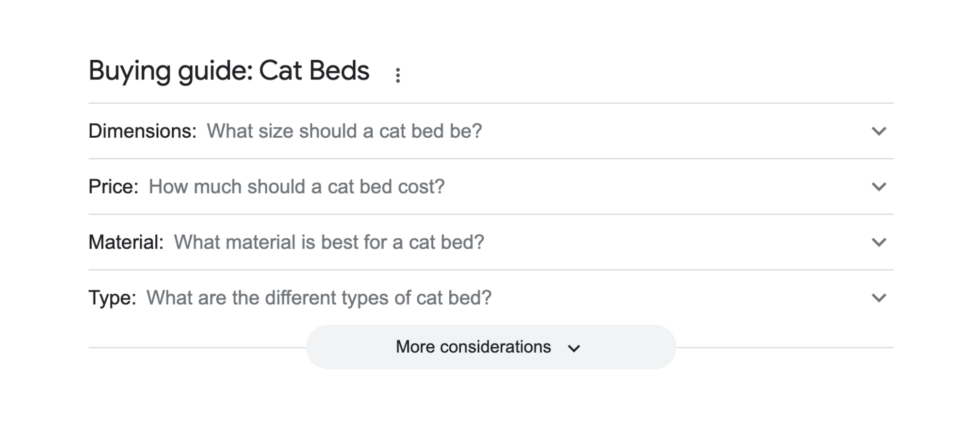980x423 pixels.
Task: Click the Dimensions label
Action: 142,131
